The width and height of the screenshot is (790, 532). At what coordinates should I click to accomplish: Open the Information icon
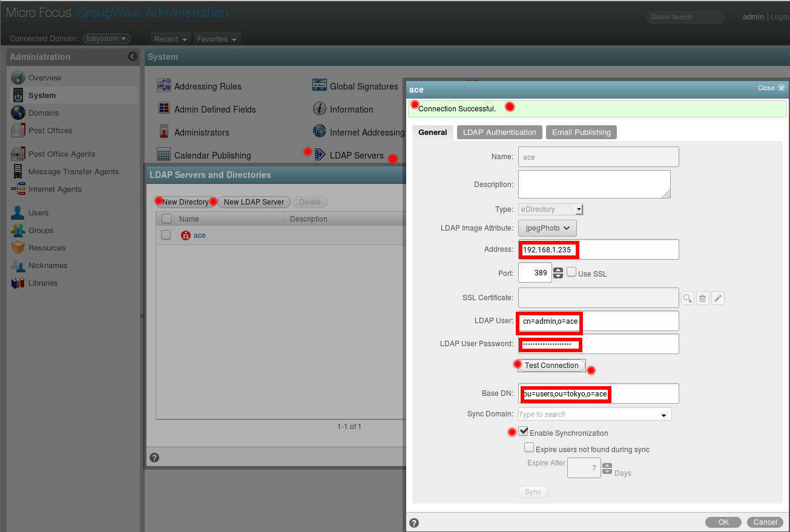tap(320, 109)
